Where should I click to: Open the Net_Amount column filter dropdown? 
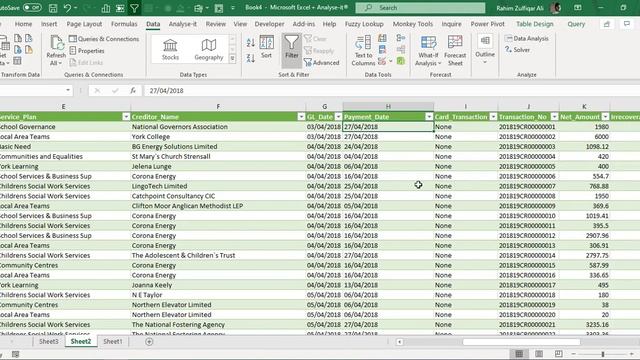point(605,117)
